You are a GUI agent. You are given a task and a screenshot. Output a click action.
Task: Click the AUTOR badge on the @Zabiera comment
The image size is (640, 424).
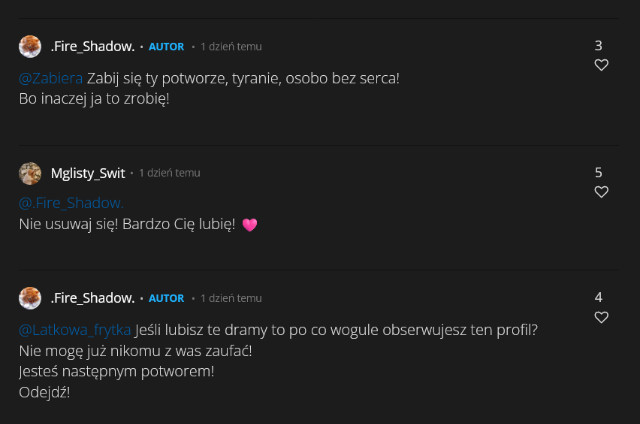tap(166, 47)
